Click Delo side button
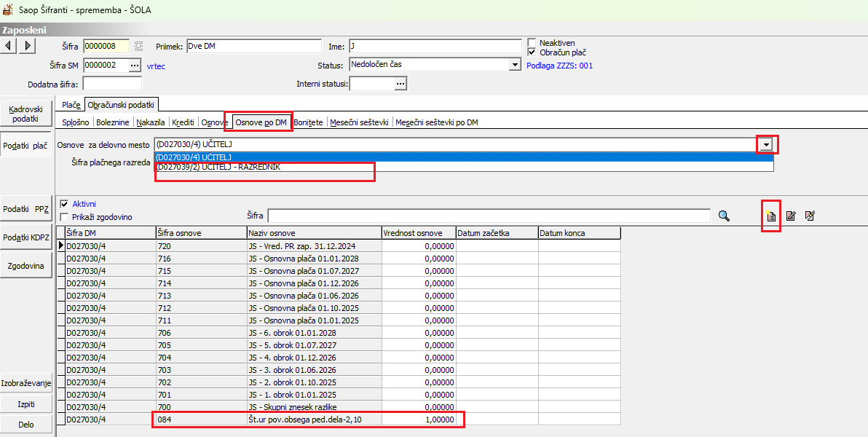 pyautogui.click(x=25, y=425)
